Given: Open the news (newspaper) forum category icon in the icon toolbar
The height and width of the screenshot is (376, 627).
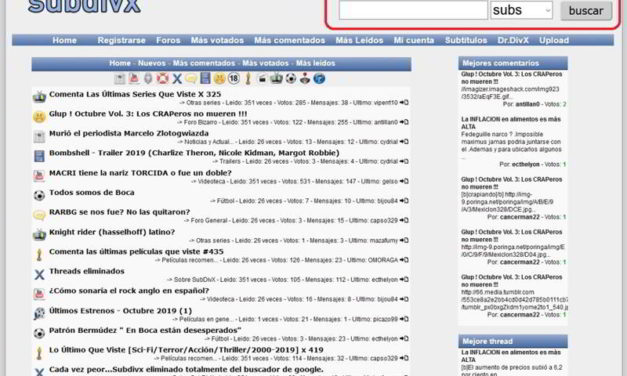Looking at the screenshot, I should click(x=119, y=79).
